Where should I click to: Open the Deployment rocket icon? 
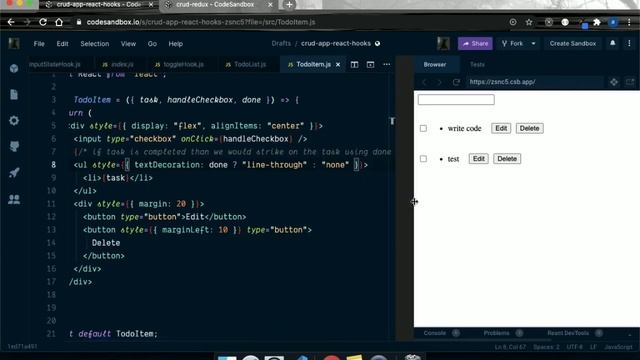click(x=14, y=173)
